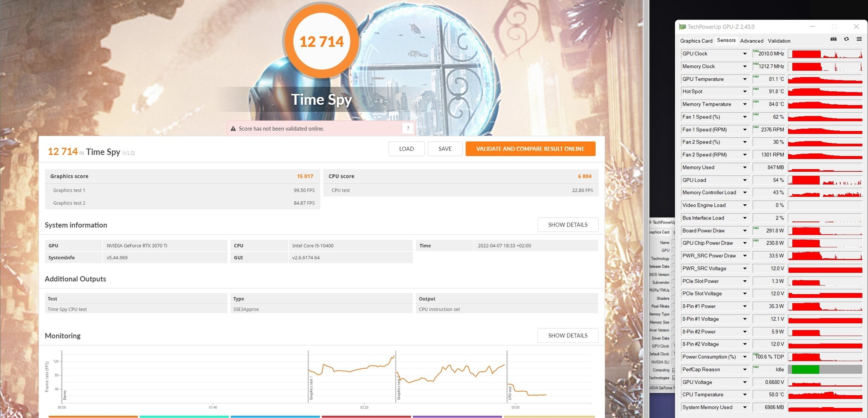Select the Sensors tab in GPU-Z
The height and width of the screenshot is (418, 868).
726,40
